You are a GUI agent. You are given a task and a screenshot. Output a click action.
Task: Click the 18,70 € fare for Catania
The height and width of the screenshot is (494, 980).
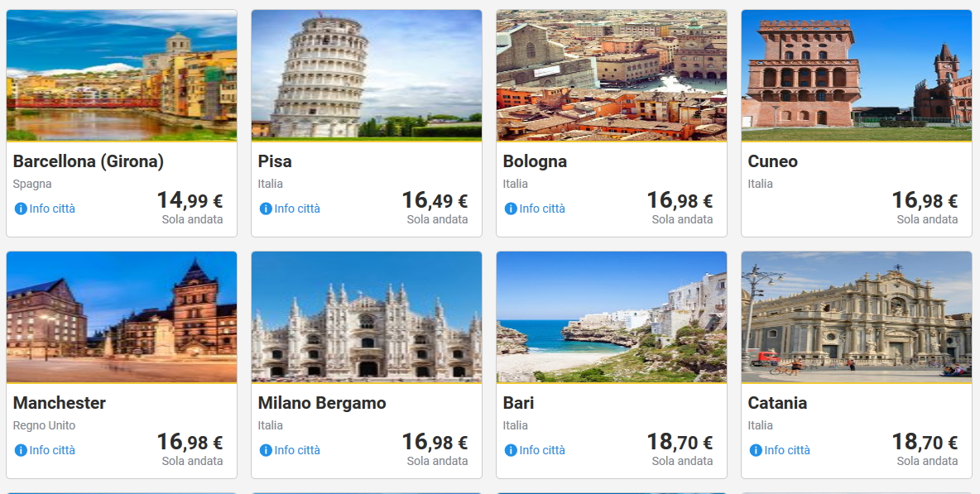[x=925, y=442]
